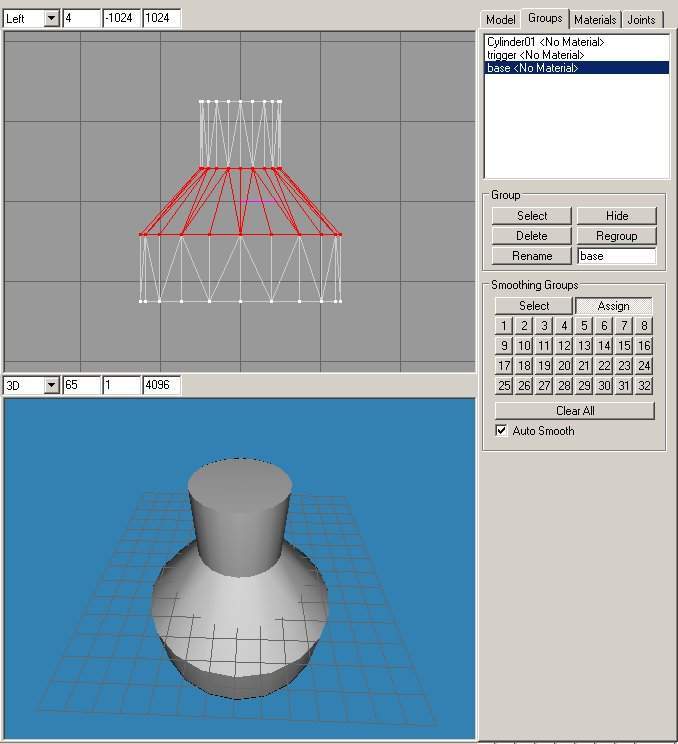Image resolution: width=678 pixels, height=744 pixels.
Task: Rename the group using Rename button
Action: pyautogui.click(x=532, y=256)
